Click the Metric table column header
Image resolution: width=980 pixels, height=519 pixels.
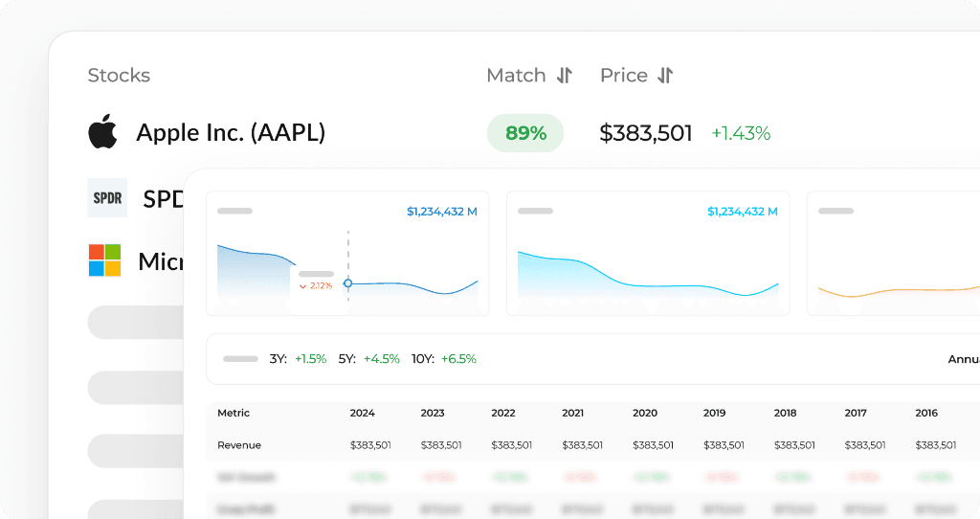coord(234,413)
